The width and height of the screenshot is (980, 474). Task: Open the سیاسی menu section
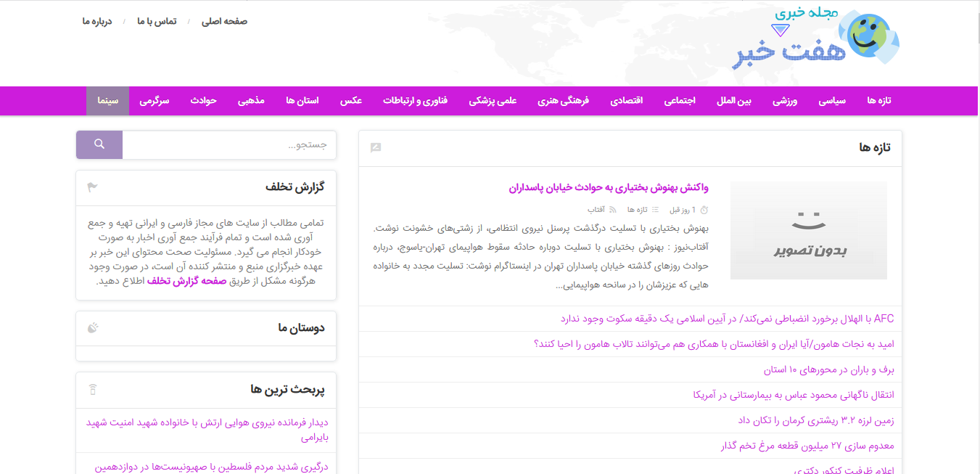point(832,101)
